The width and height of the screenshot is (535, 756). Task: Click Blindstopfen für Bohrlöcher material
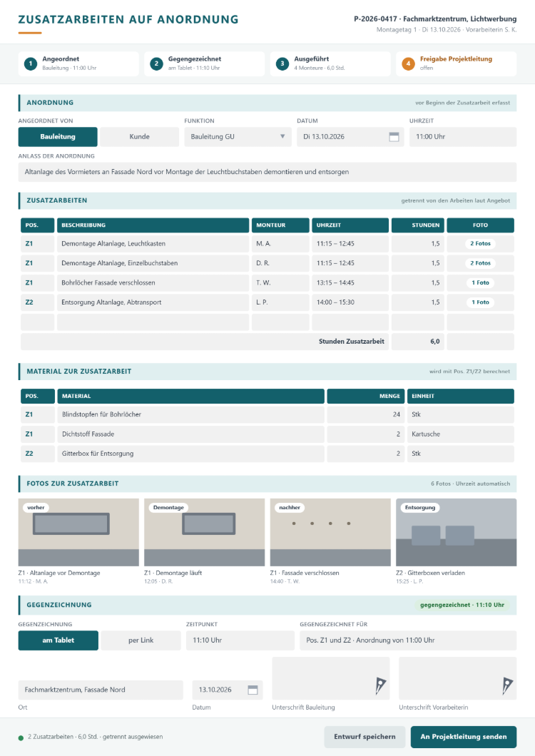190,414
